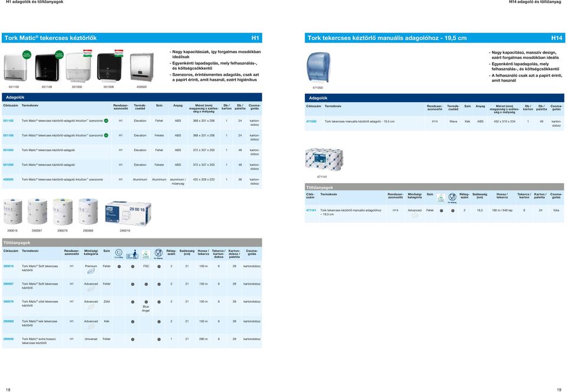Click the Advanced leaf icon in row 290067

91,288
